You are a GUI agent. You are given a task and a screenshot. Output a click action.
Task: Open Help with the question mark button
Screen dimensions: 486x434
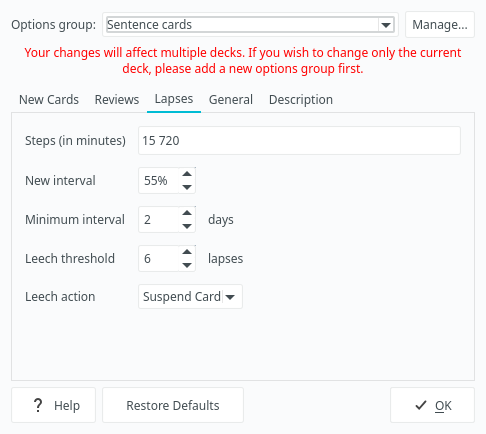[x=53, y=405]
